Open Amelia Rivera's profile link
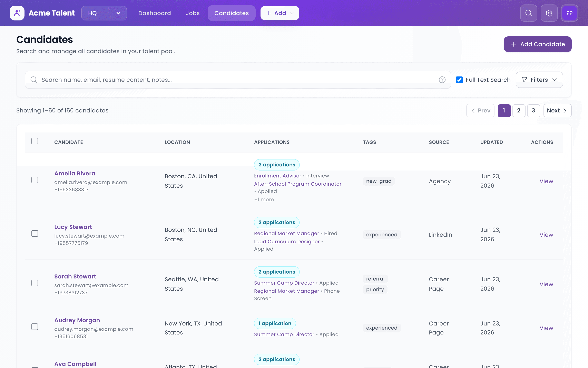Screen dimensions: 588x368 point(75,174)
